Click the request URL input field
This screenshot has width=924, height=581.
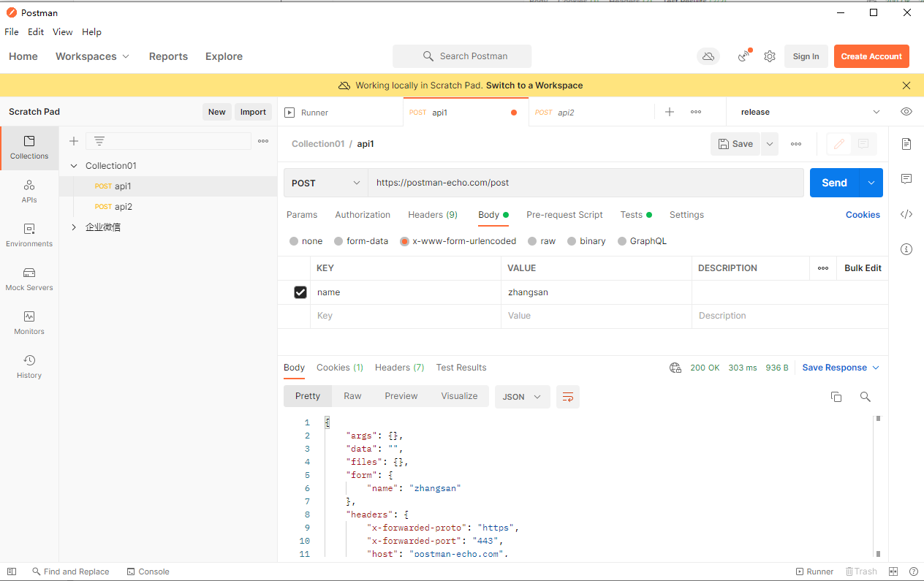[586, 183]
